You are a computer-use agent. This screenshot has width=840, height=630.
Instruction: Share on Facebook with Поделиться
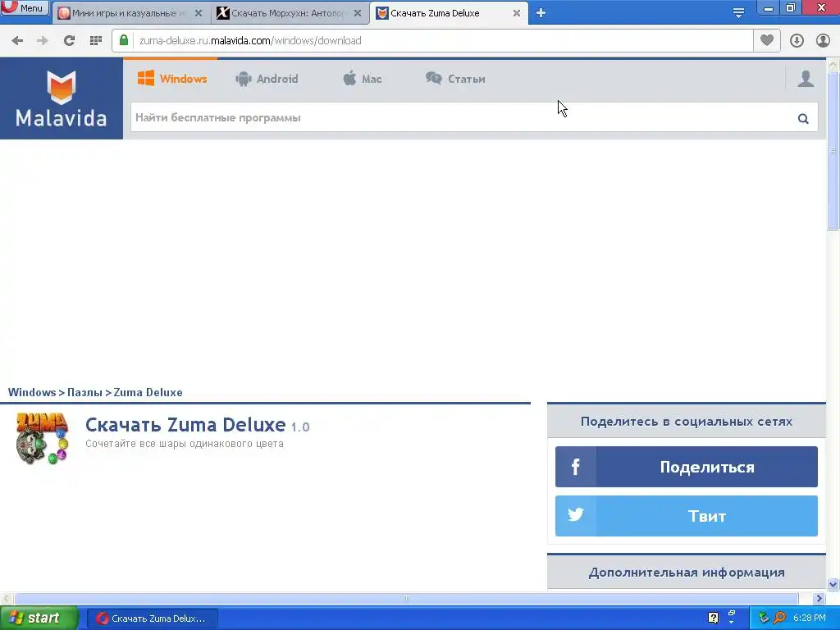point(687,467)
